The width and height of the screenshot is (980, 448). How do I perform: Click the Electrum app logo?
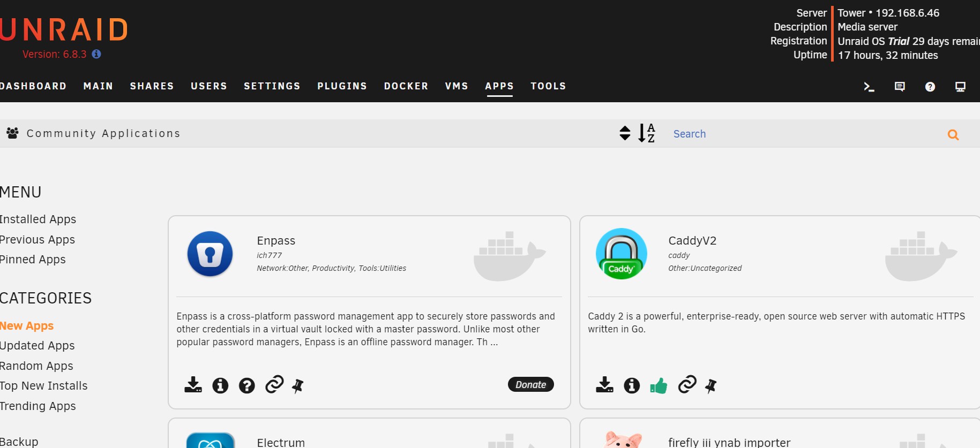pos(211,440)
